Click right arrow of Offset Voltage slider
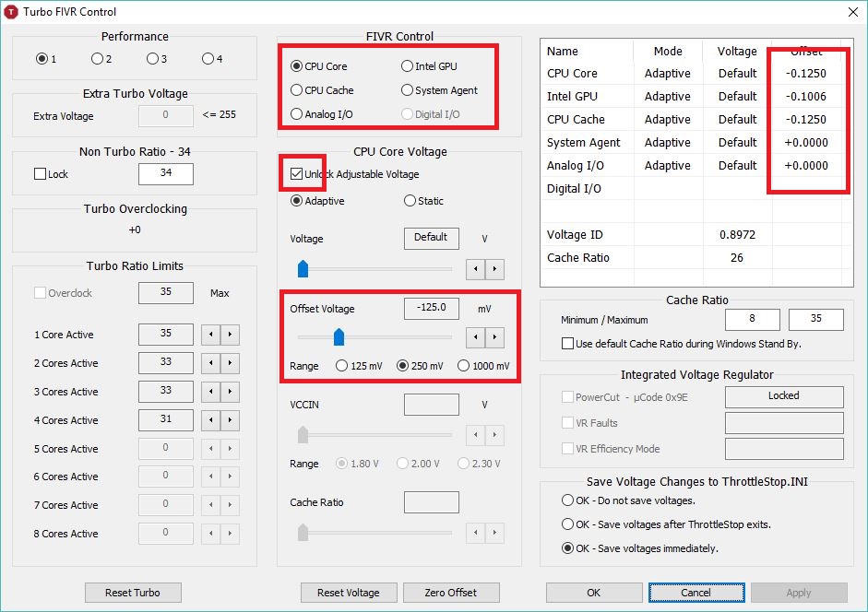Image resolution: width=868 pixels, height=612 pixels. (x=495, y=337)
